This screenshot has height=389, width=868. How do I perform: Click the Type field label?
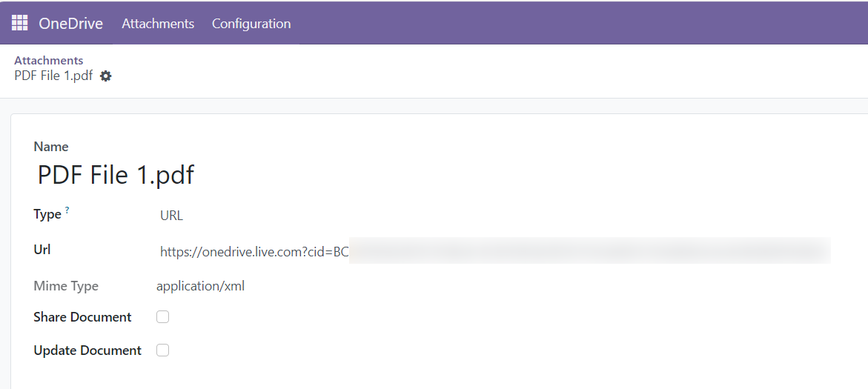(47, 215)
